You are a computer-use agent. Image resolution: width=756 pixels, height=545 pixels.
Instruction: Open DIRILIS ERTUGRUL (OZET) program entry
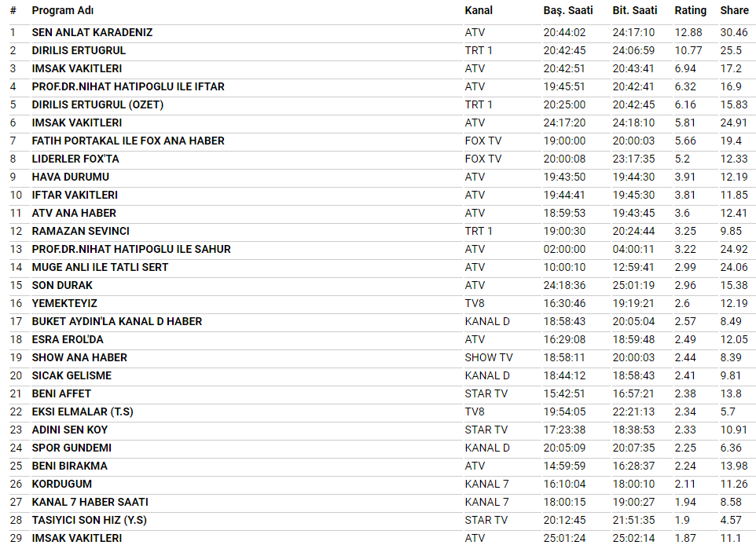97,105
